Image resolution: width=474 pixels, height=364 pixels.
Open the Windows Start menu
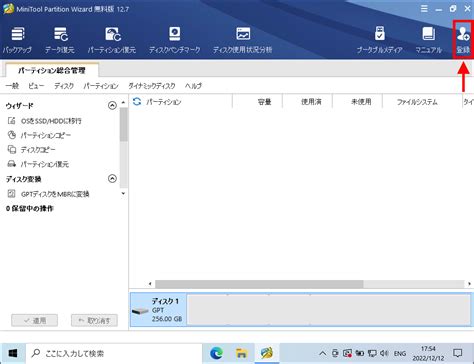pos(13,353)
